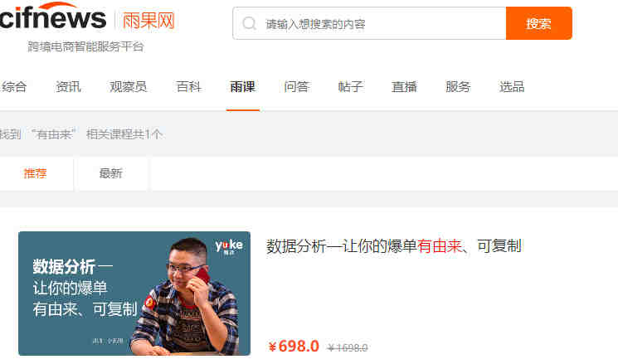Open the 综合 tab
The image size is (618, 364).
pos(14,86)
